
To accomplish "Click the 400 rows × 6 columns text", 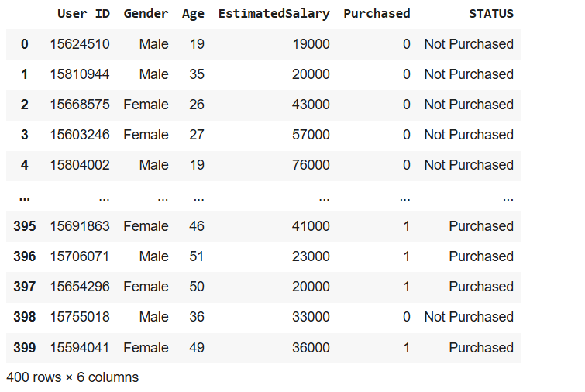I will (72, 377).
